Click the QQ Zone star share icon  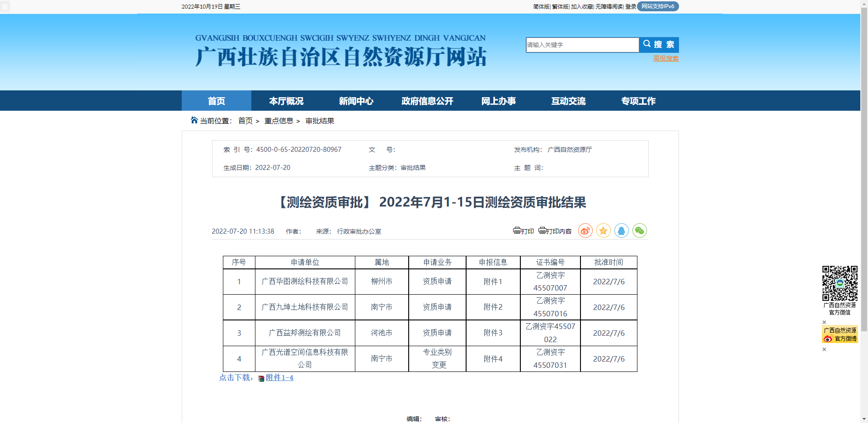pyautogui.click(x=603, y=230)
